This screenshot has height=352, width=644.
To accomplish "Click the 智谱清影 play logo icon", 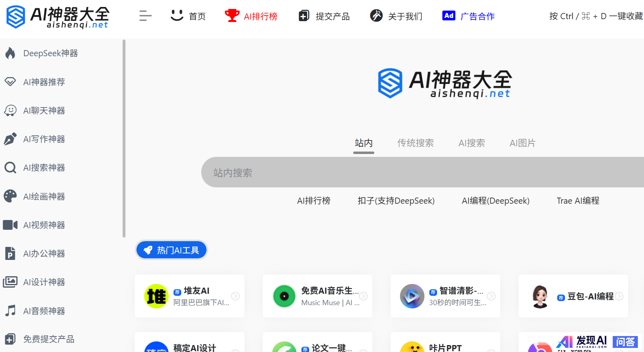I will [412, 296].
